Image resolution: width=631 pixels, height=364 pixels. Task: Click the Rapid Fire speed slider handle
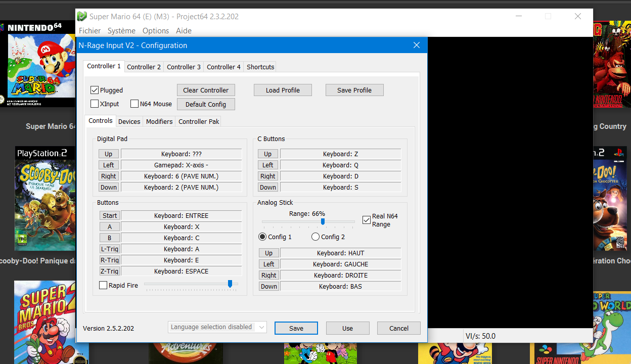pyautogui.click(x=230, y=284)
